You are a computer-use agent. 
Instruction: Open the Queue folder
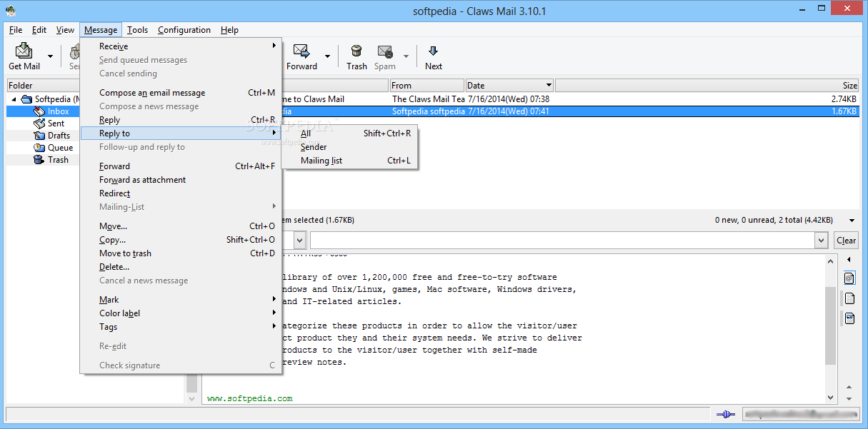(x=60, y=148)
